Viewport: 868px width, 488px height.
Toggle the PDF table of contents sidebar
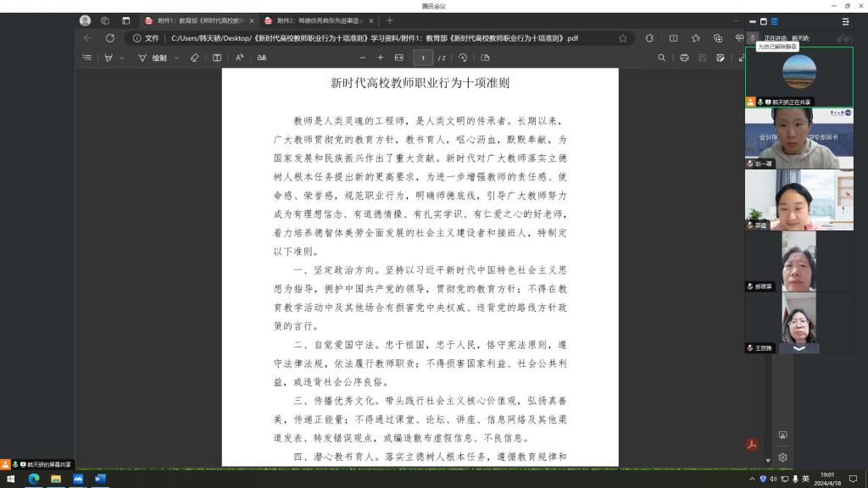pyautogui.click(x=86, y=58)
